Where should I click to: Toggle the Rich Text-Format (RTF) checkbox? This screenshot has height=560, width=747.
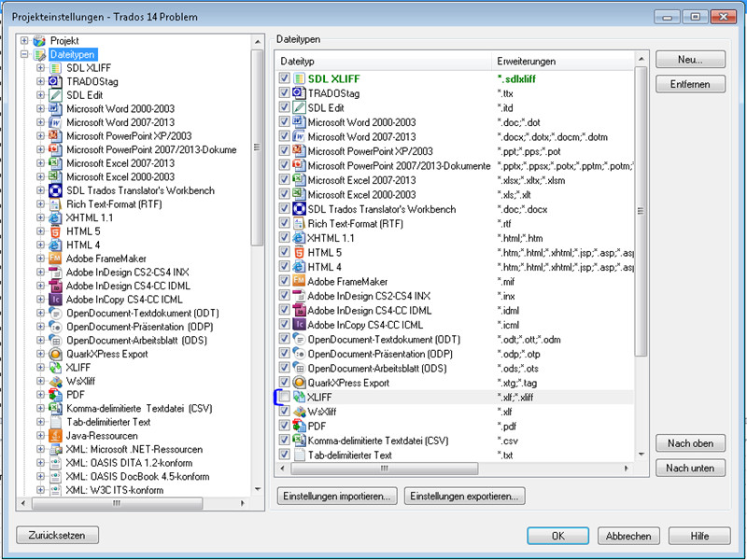pos(285,223)
